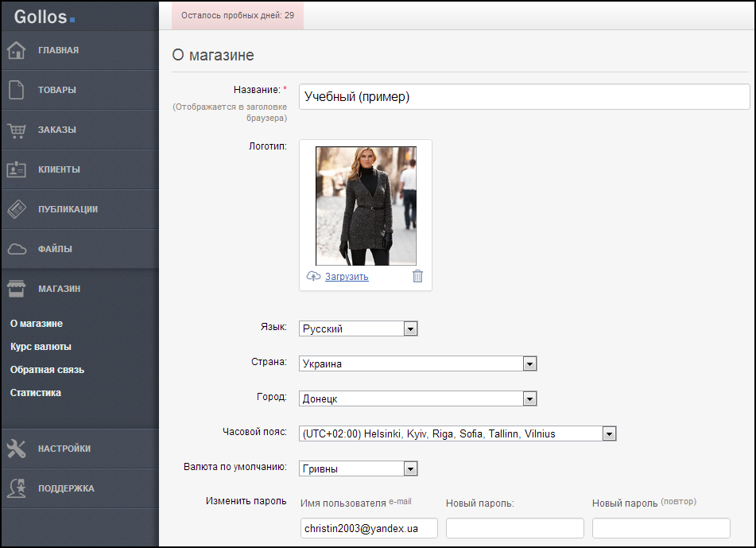This screenshot has width=756, height=548.
Task: Click the first Новый пароль field
Action: 515,528
